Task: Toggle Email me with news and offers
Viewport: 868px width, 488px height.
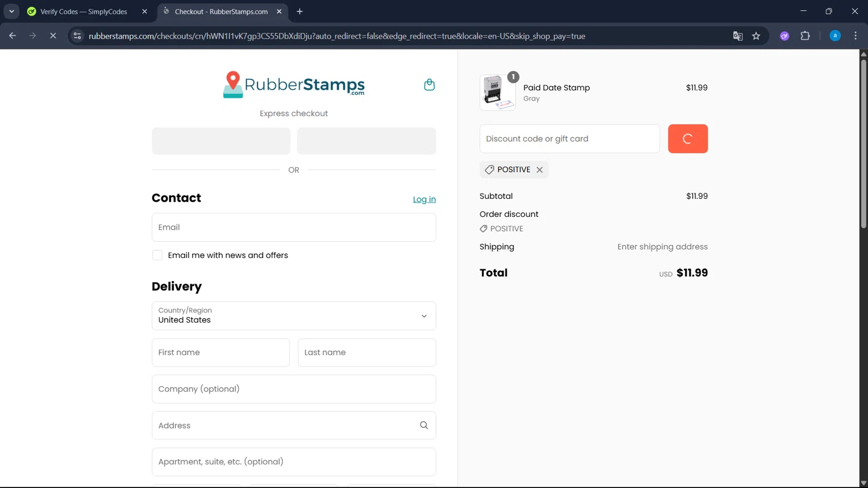Action: (157, 255)
